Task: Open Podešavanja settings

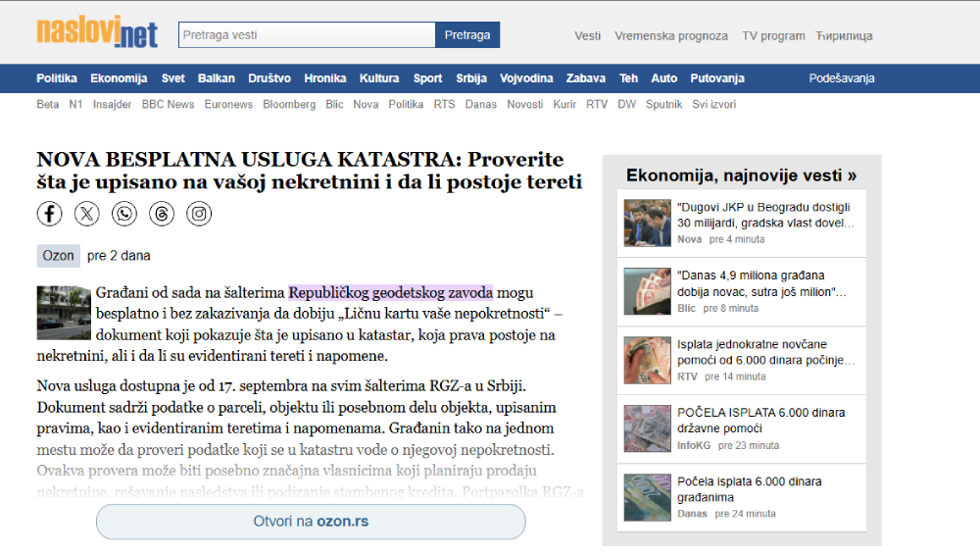Action: 842,78
